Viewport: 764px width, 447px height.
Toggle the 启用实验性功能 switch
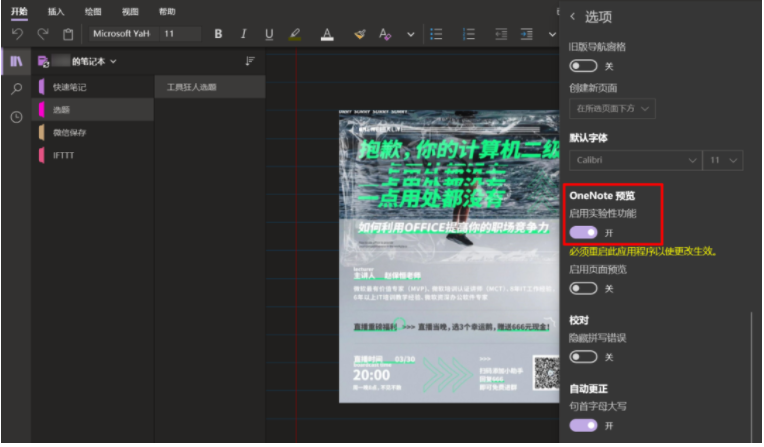[x=583, y=233]
